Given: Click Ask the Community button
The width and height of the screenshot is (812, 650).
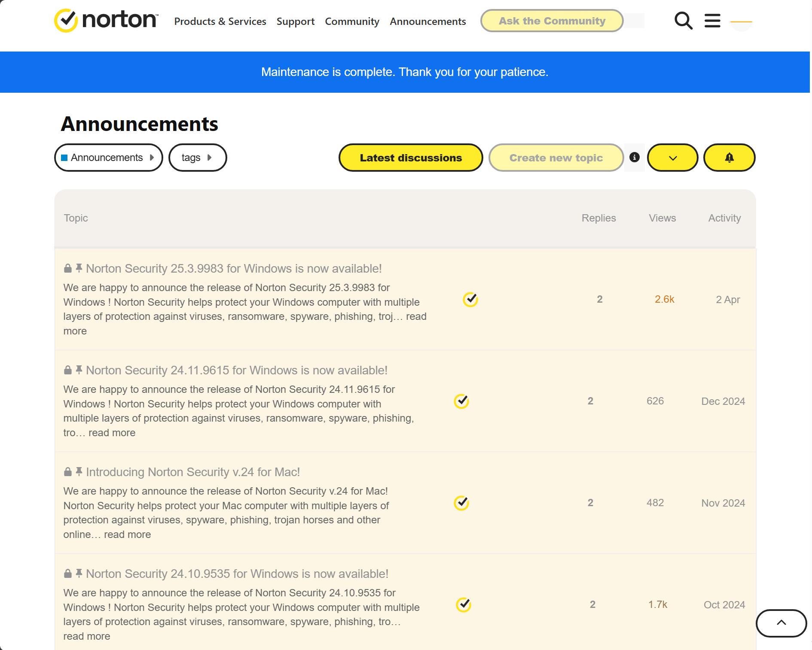Looking at the screenshot, I should (552, 21).
